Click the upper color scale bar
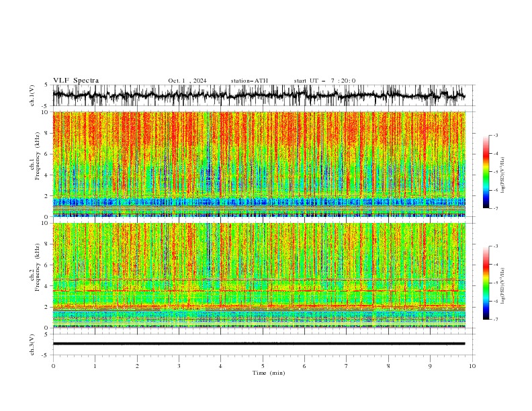Viewport: 532px width, 411px height. pyautogui.click(x=486, y=172)
